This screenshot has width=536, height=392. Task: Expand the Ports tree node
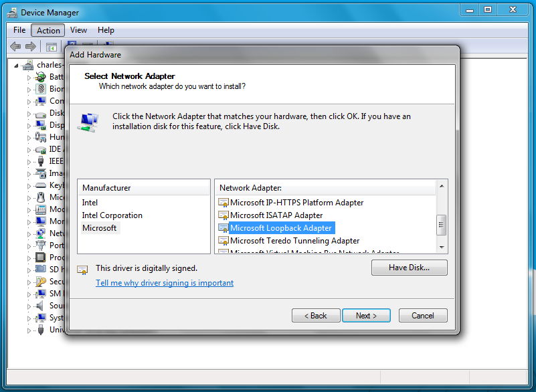(x=29, y=245)
